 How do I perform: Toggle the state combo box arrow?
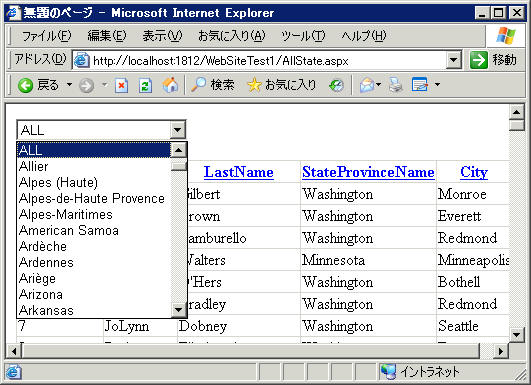click(x=177, y=130)
